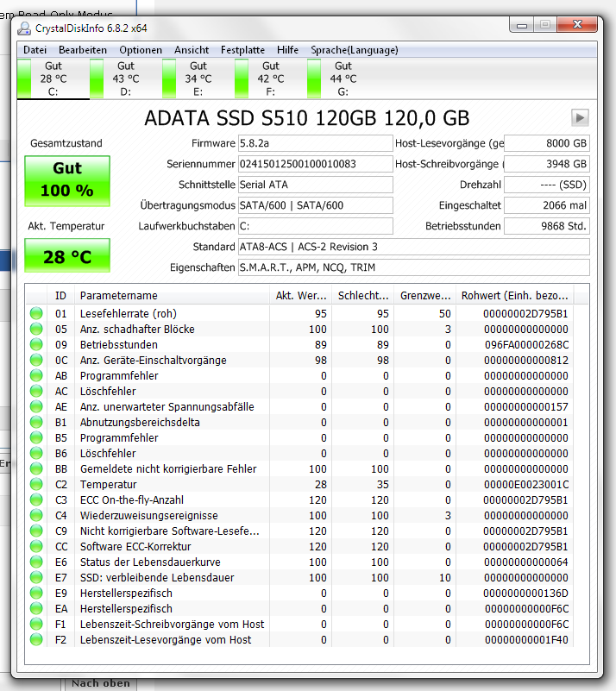Click green status icon for AC Löschfehler
The width and height of the screenshot is (616, 691).
36,391
